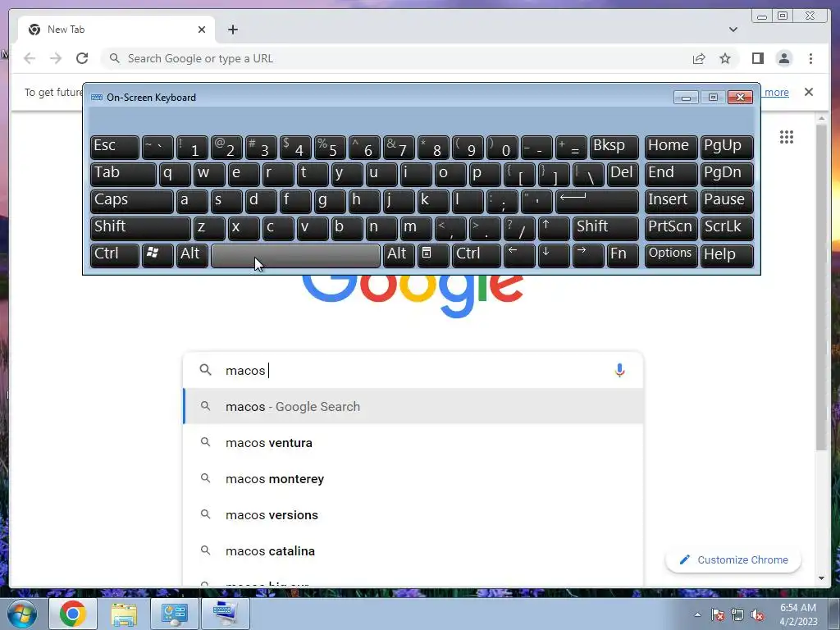Open Chrome from the taskbar

(73, 614)
